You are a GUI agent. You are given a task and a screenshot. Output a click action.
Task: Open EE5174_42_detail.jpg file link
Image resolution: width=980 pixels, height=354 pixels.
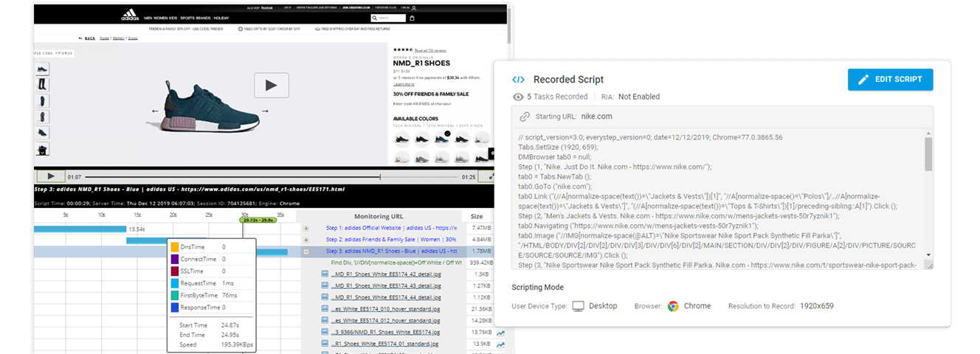click(x=384, y=274)
